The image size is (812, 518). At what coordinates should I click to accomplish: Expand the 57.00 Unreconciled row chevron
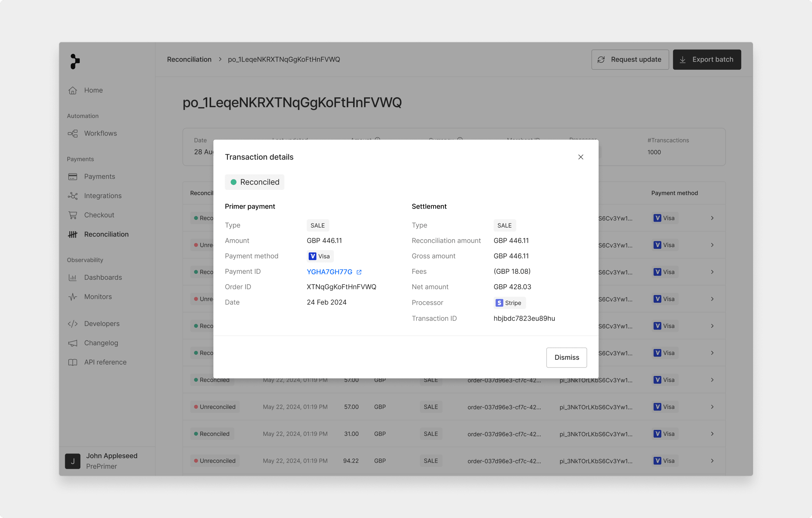[712, 407]
